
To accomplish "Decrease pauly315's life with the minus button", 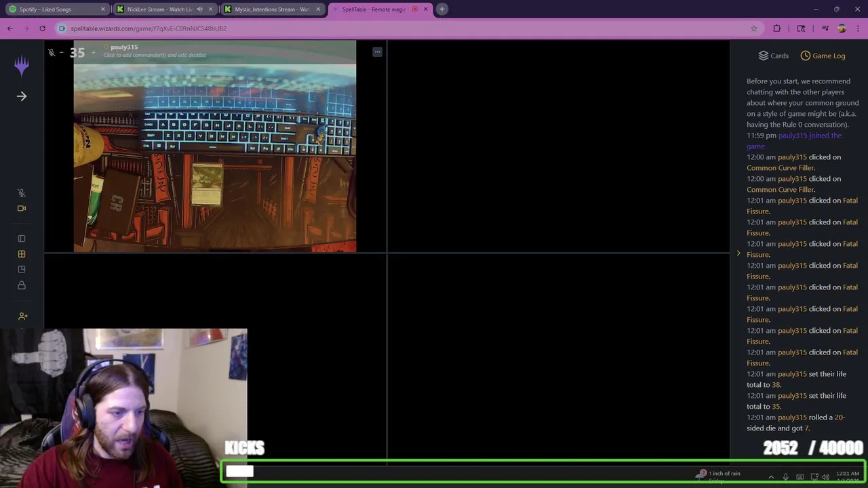I will 62,52.
